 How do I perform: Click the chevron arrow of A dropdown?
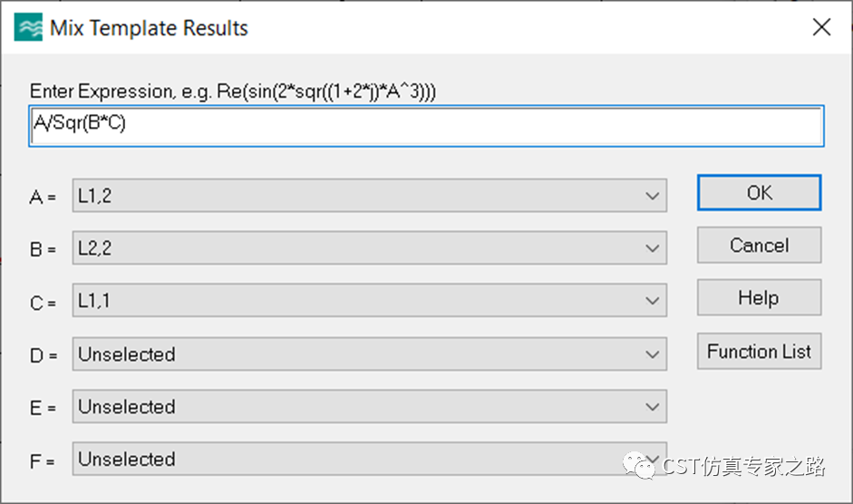pyautogui.click(x=653, y=196)
